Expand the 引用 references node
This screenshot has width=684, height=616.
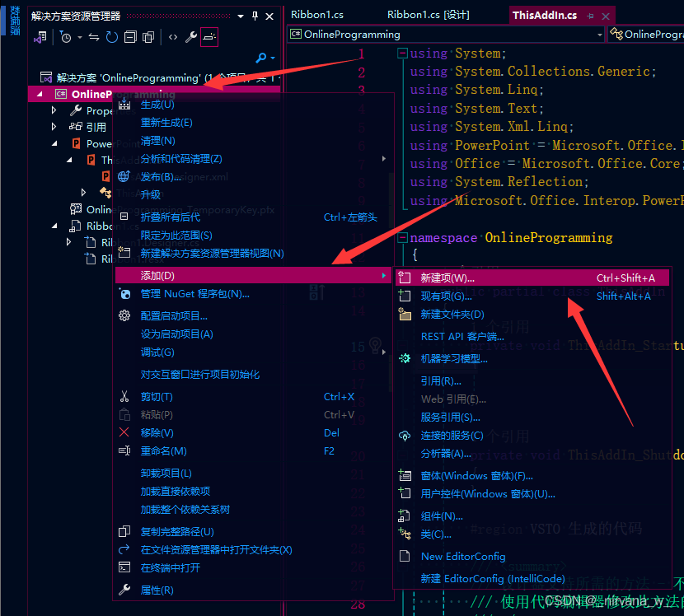[x=54, y=127]
